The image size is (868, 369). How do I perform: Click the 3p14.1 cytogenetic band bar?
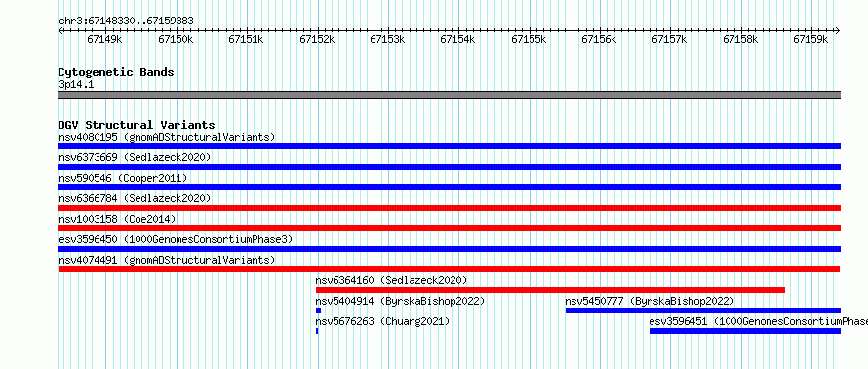click(449, 95)
